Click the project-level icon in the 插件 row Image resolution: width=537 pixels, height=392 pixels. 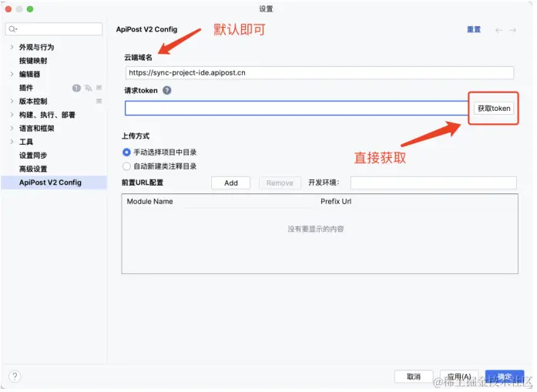99,89
